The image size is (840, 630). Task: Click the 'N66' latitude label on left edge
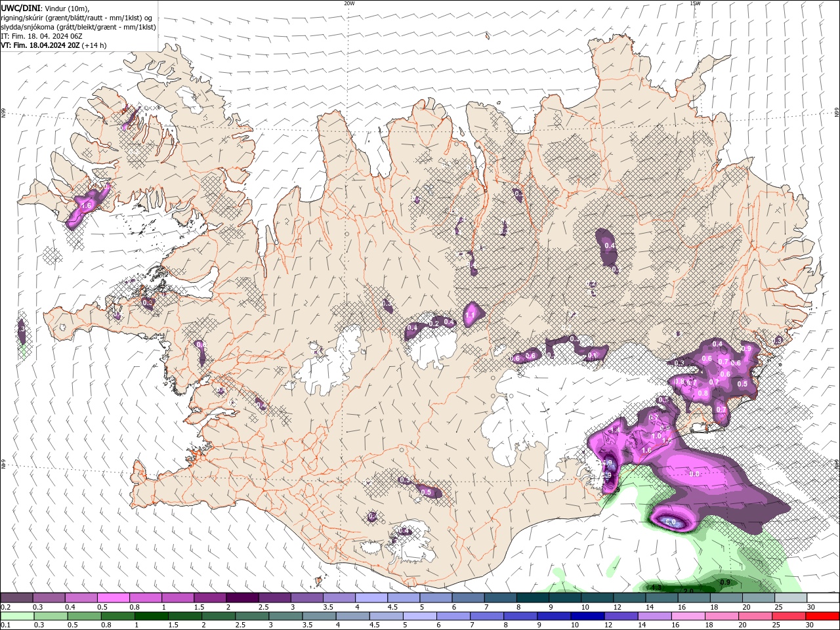tap(3, 114)
